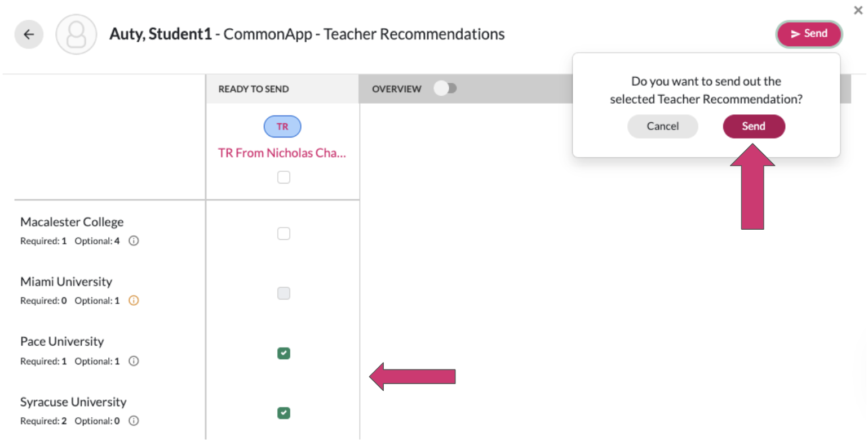Check the select-all box under TR From Nicholas
Viewport: 868px width, 446px height.
coord(284,177)
